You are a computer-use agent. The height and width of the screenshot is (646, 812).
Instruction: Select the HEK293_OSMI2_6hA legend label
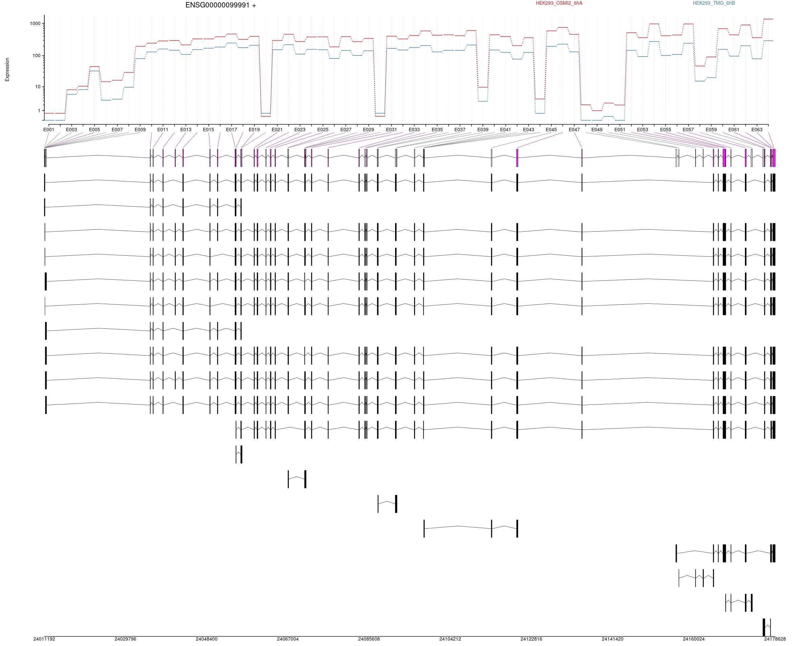559,3
